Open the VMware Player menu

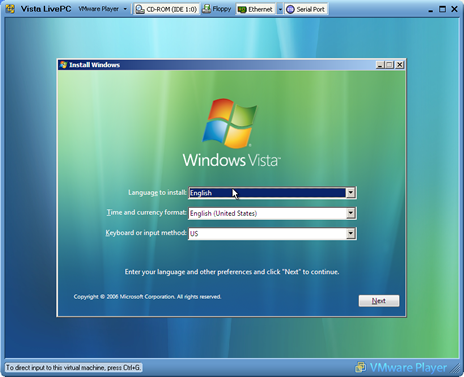103,9
